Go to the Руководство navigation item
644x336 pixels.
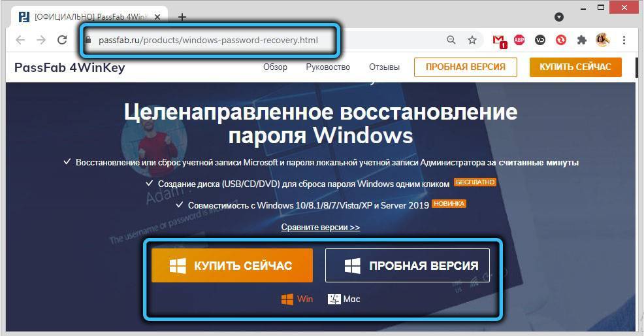click(x=328, y=67)
